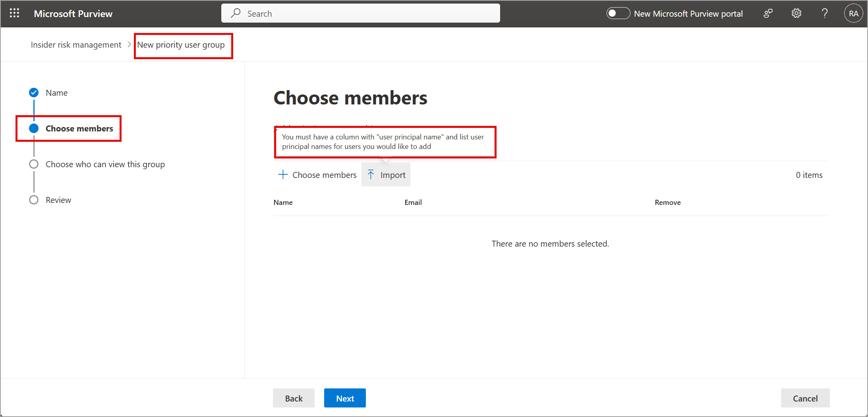Open the RA account avatar

853,14
